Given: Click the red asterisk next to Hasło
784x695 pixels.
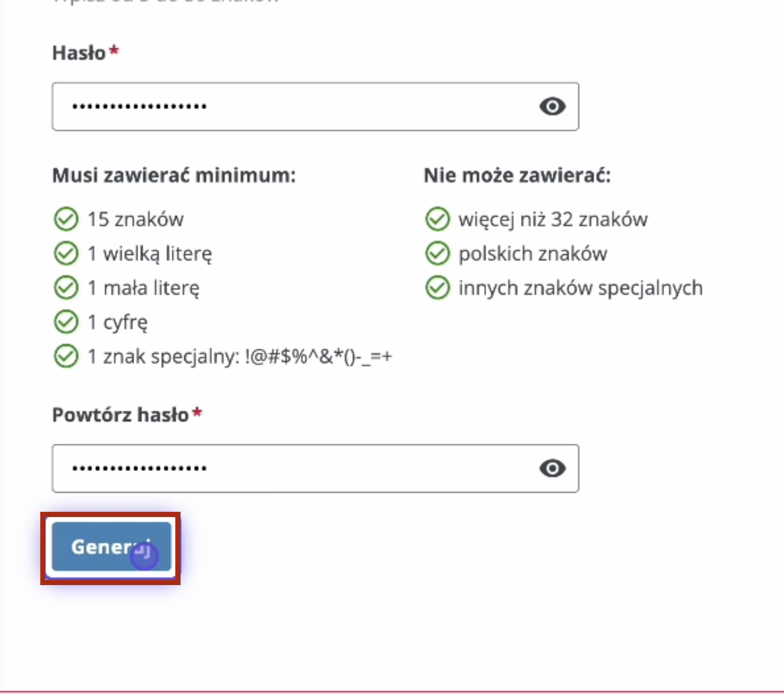Looking at the screenshot, I should click(x=114, y=51).
